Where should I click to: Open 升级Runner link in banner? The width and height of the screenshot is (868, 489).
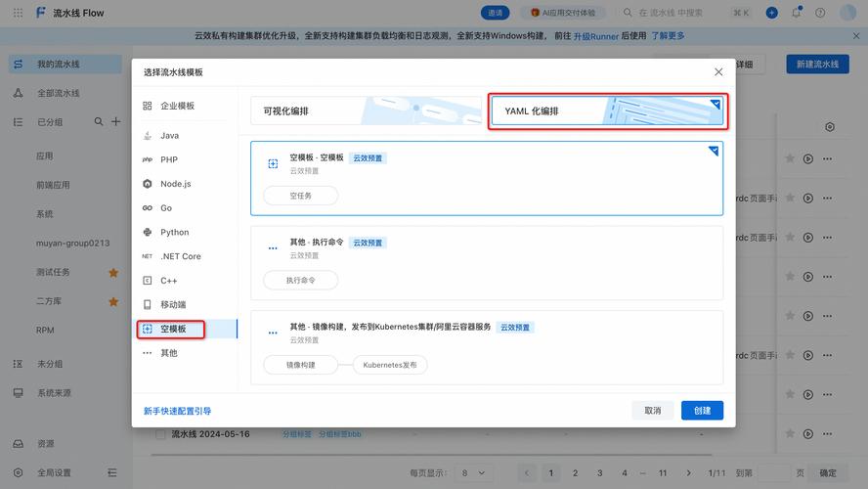(x=595, y=36)
